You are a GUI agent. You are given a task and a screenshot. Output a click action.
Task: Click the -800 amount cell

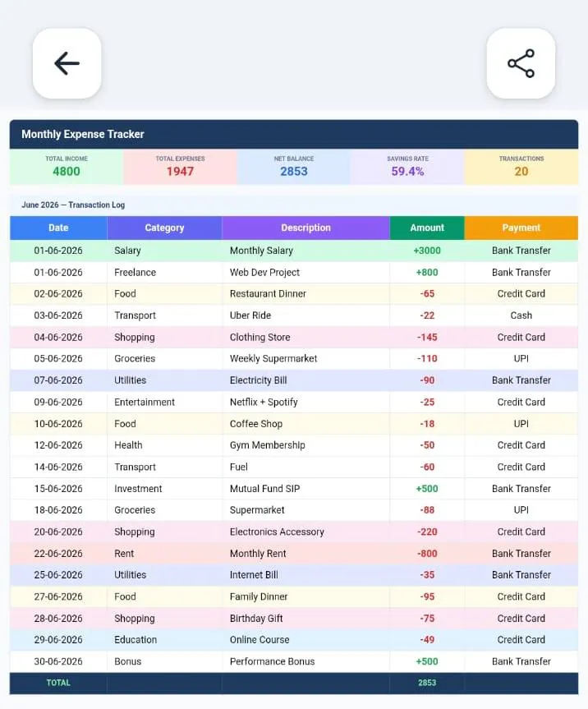click(427, 554)
